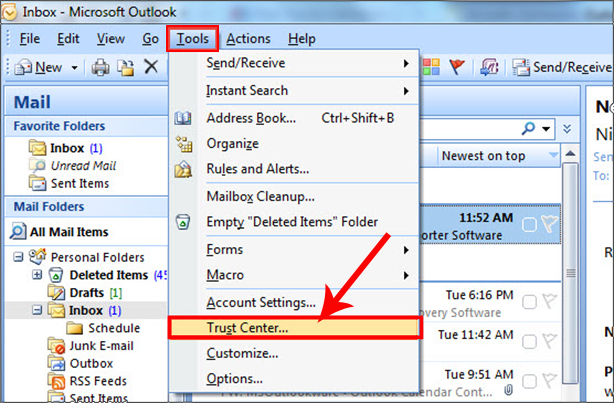This screenshot has height=403, width=614.
Task: Toggle category box on Tue 9:51 AM message
Action: pos(529,381)
